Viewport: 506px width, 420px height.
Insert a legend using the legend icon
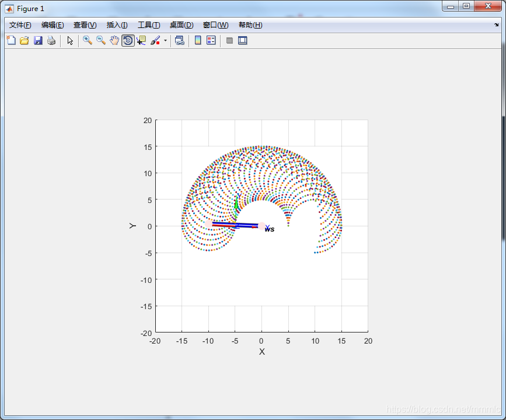211,40
